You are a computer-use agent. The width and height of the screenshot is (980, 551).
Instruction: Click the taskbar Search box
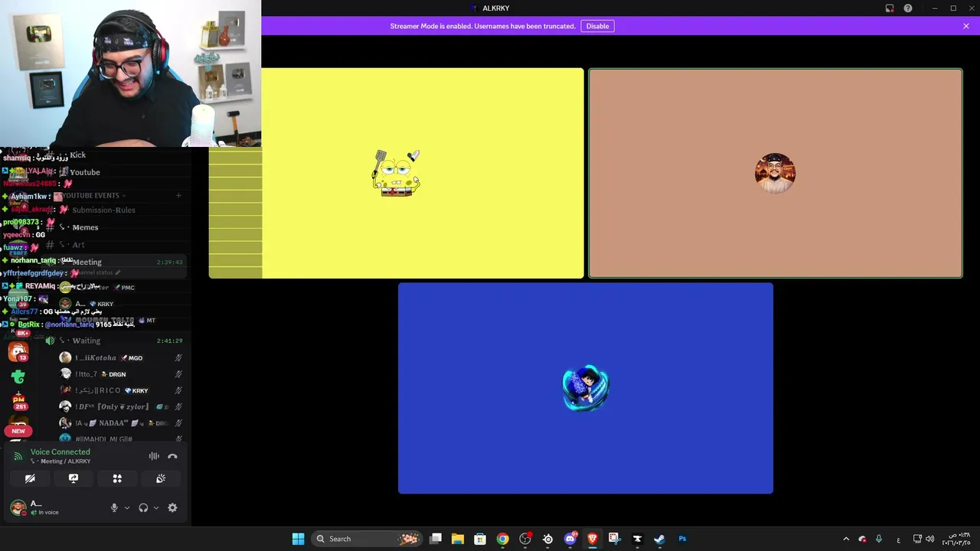(x=367, y=539)
